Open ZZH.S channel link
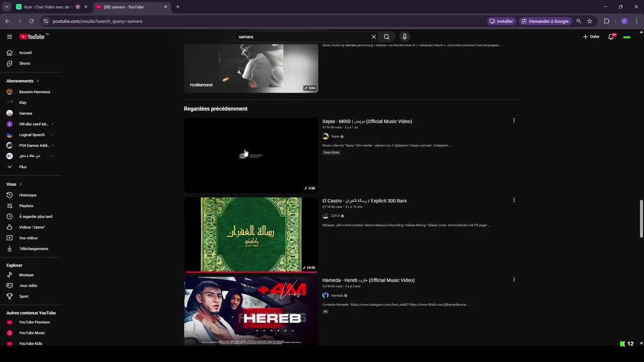This screenshot has height=362, width=644. (x=335, y=216)
